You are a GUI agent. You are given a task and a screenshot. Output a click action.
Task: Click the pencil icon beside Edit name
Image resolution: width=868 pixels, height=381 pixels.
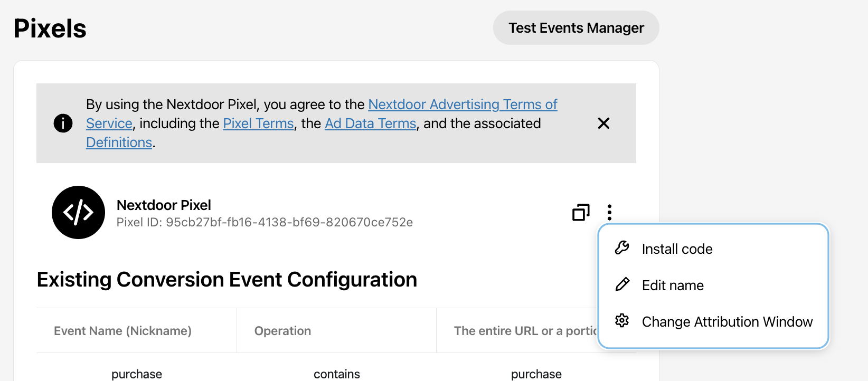tap(622, 285)
